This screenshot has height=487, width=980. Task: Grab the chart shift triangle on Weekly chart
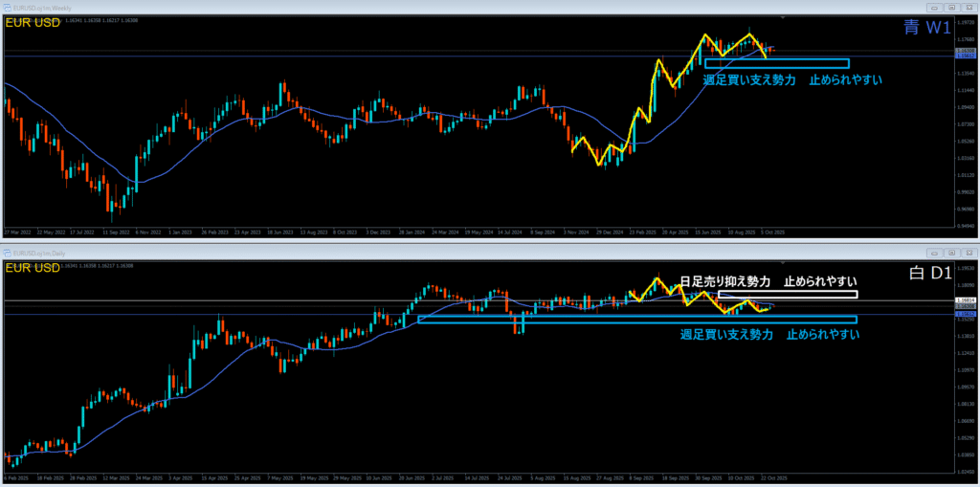pos(783,18)
